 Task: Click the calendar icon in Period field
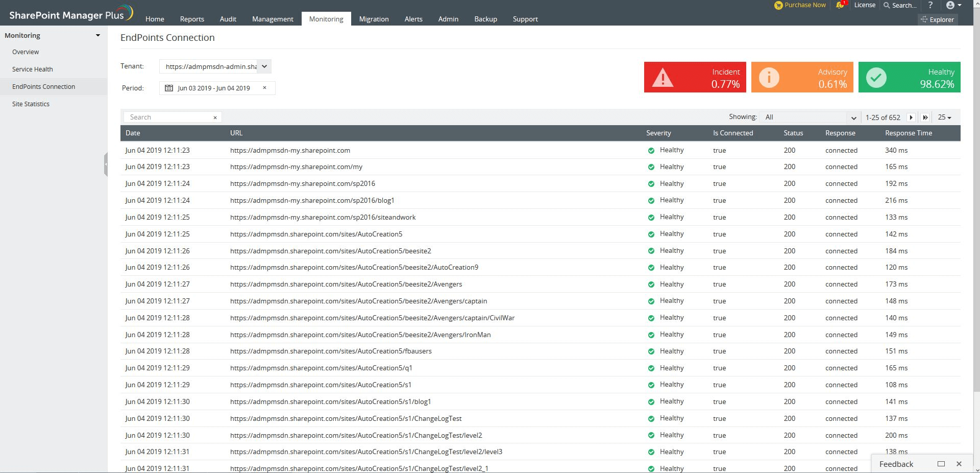(169, 88)
